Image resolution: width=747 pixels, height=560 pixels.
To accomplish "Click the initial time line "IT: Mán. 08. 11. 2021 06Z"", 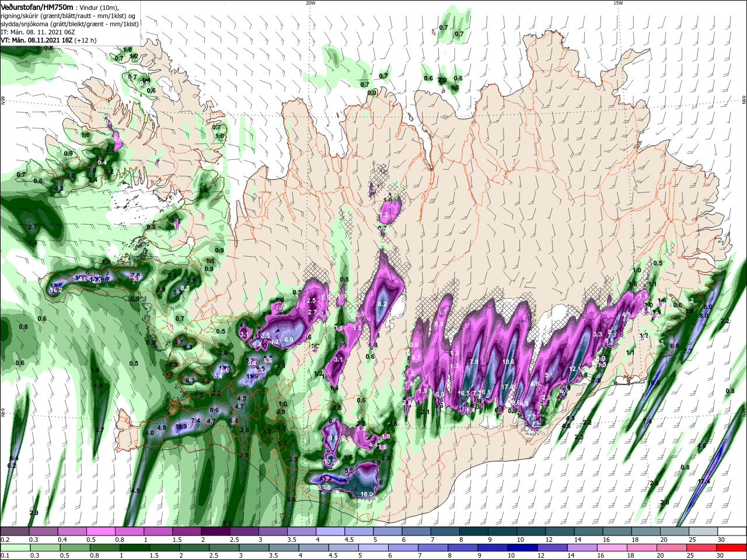I will (x=38, y=32).
